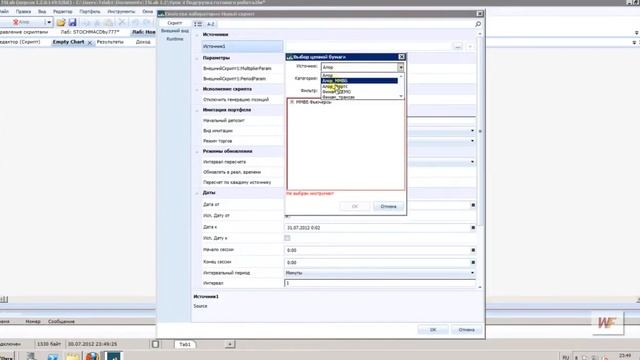
Task: Open the Редактор menu
Action: (x=62, y=11)
